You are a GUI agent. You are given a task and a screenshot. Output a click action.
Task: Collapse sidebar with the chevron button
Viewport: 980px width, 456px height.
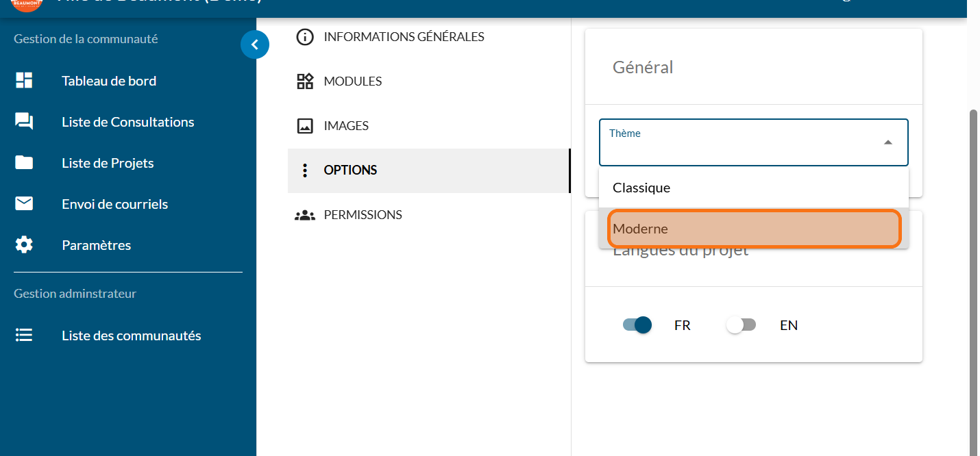(255, 45)
